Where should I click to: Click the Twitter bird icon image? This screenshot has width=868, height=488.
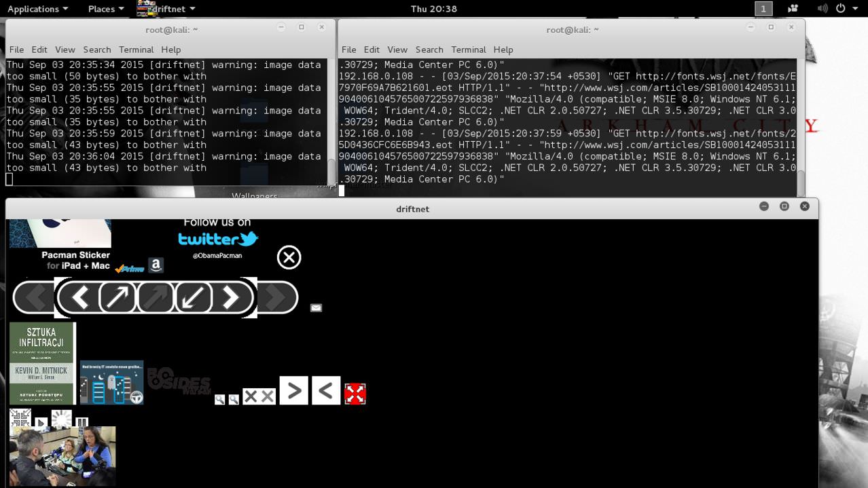click(x=217, y=238)
